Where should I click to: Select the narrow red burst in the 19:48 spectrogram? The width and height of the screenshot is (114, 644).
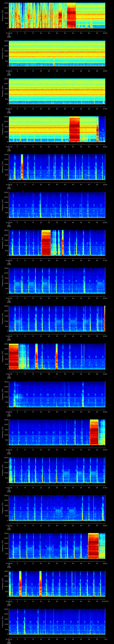click(22, 167)
